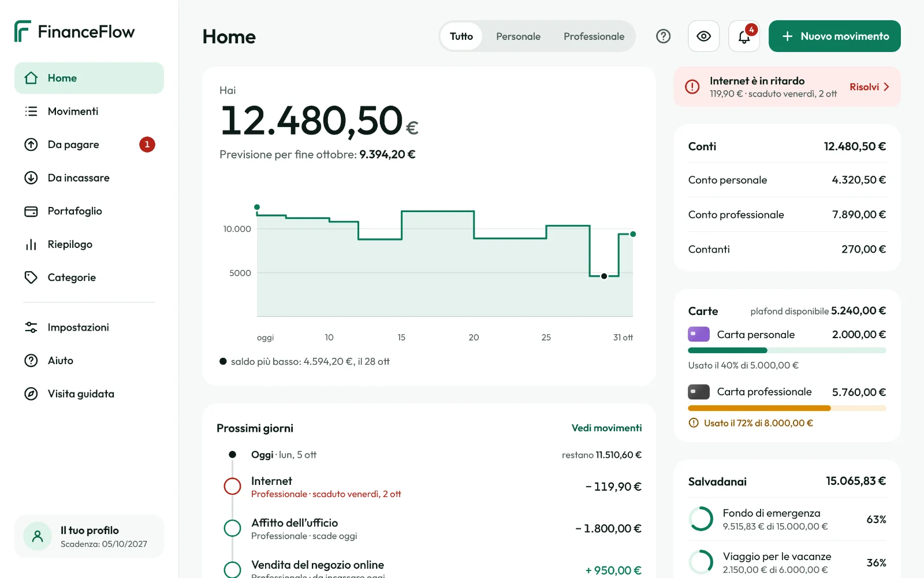Open Il tuo profilo card

click(89, 536)
